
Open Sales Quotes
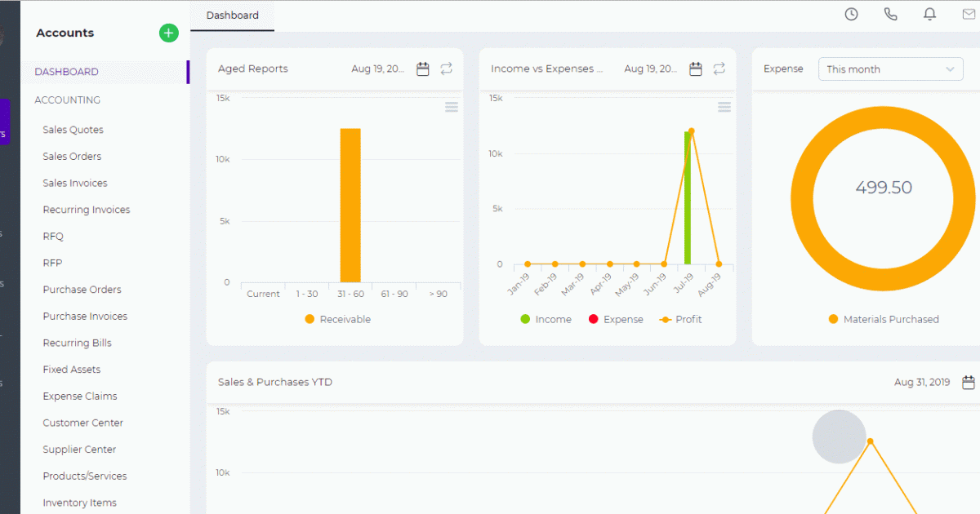click(73, 130)
